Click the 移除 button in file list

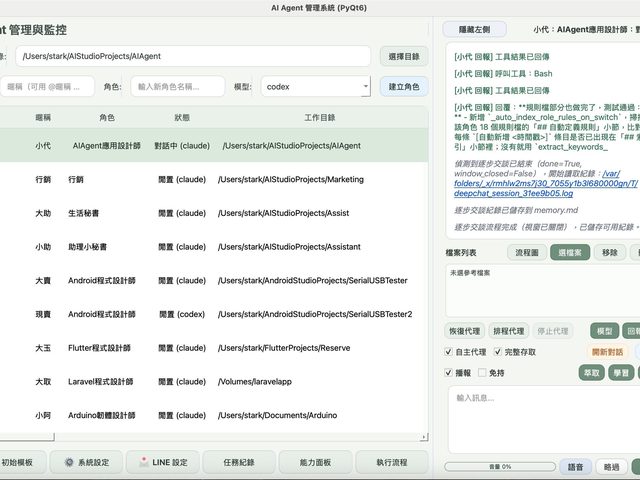[x=610, y=253]
